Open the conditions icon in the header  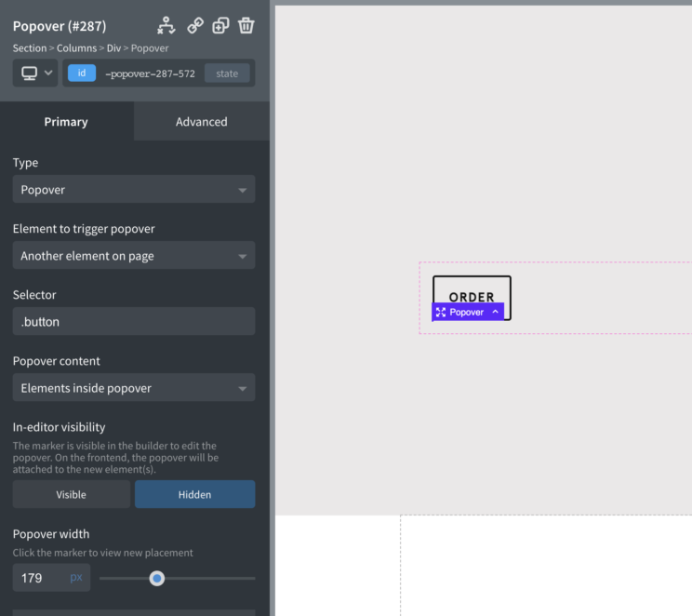point(166,25)
